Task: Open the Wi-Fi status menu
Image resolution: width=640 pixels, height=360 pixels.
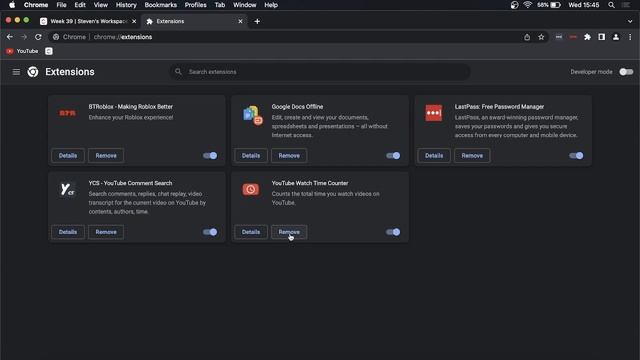Action: point(528,5)
